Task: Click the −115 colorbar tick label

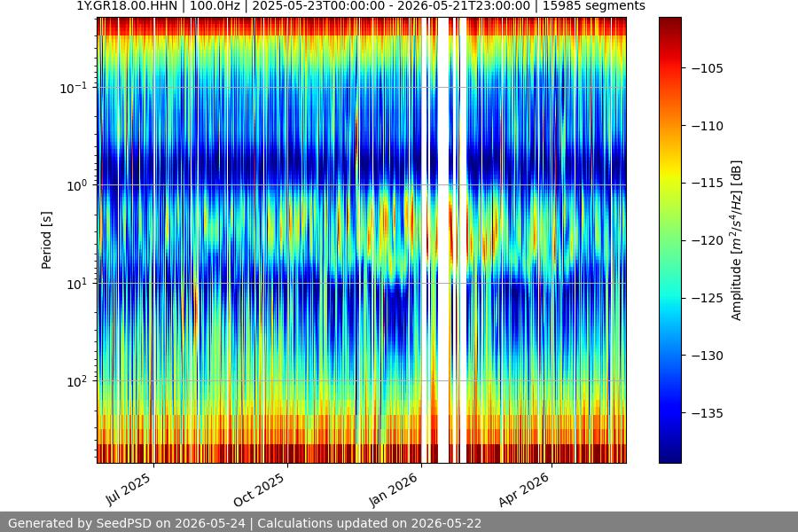Action: coord(708,183)
